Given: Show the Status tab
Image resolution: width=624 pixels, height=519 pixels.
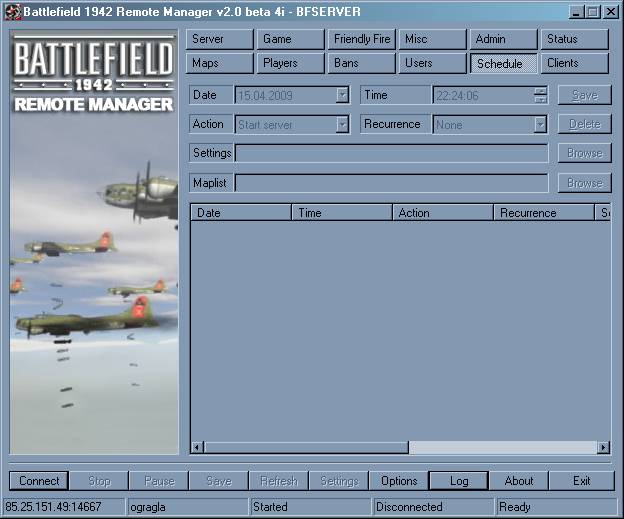Looking at the screenshot, I should point(575,39).
